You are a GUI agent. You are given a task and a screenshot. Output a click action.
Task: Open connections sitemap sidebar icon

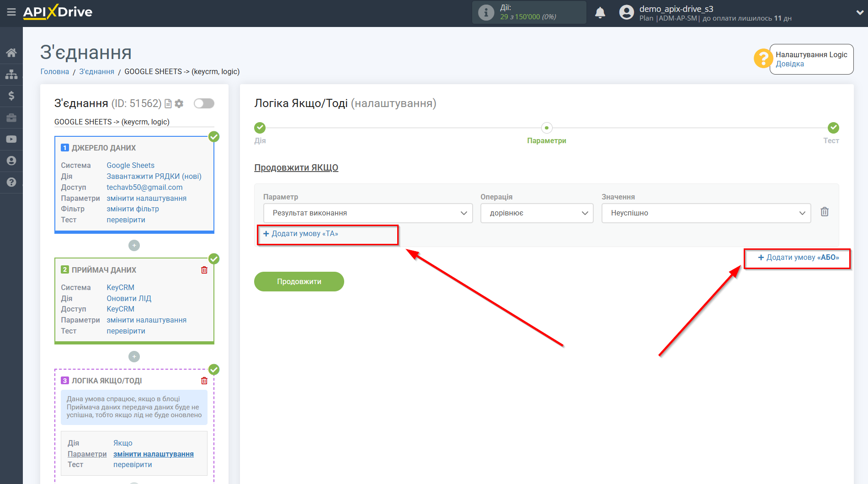pyautogui.click(x=11, y=74)
